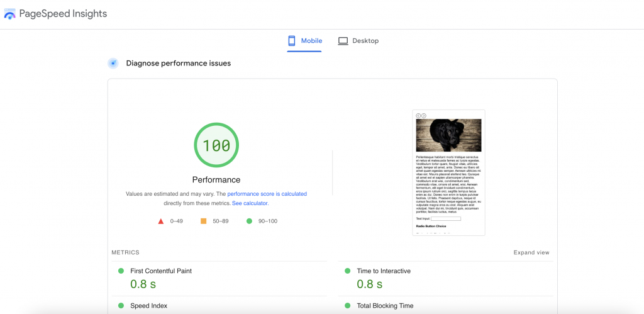Click the orange square 50–89 legend icon

coord(203,221)
